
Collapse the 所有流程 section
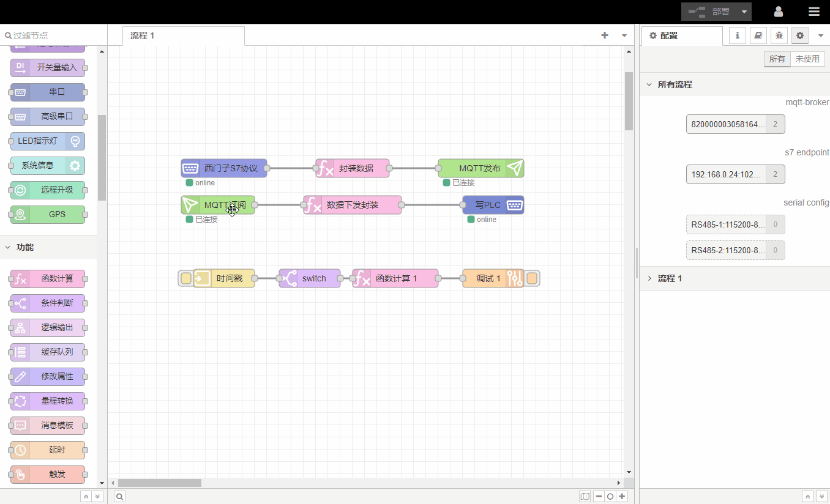tap(649, 84)
